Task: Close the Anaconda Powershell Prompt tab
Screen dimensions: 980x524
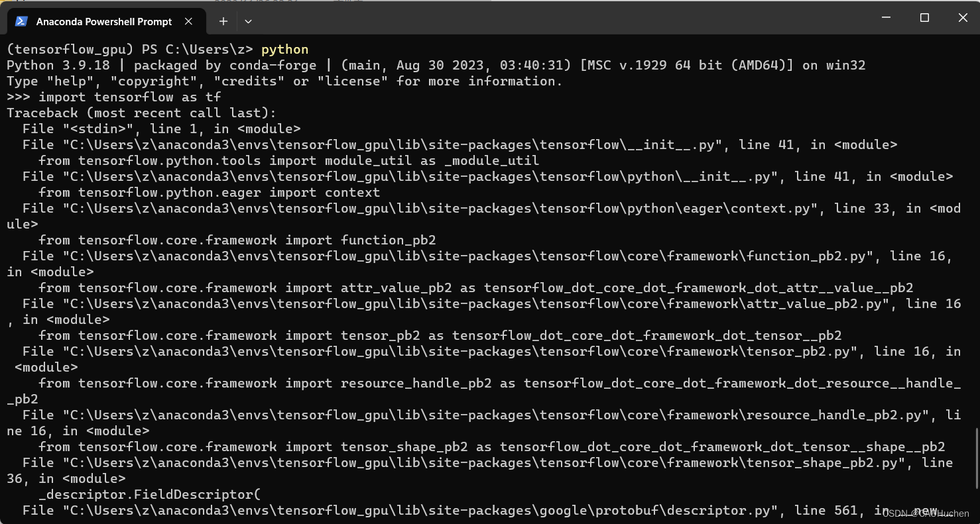Action: (188, 21)
